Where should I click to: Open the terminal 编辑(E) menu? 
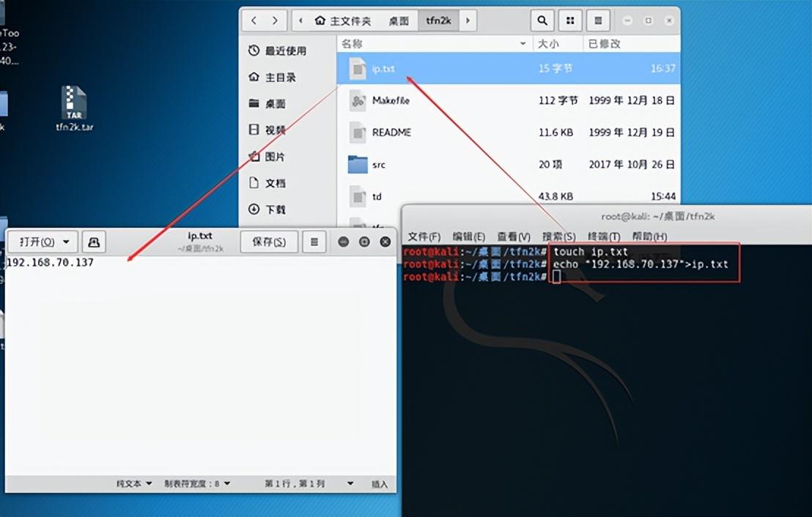(x=468, y=237)
